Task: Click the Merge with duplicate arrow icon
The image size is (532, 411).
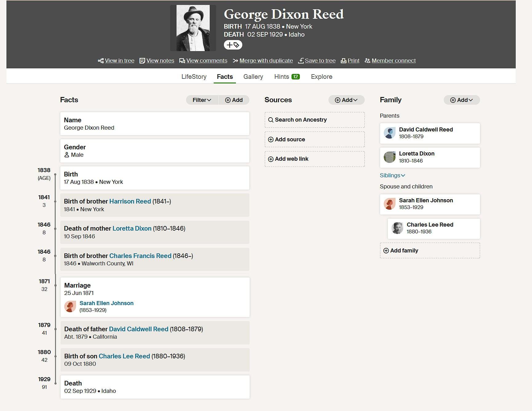Action: point(235,61)
